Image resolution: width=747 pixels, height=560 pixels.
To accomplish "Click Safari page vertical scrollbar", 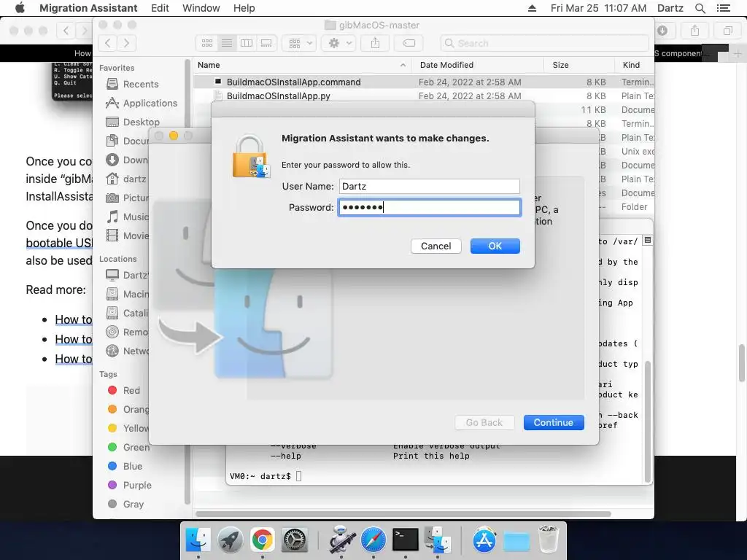I will pyautogui.click(x=742, y=363).
